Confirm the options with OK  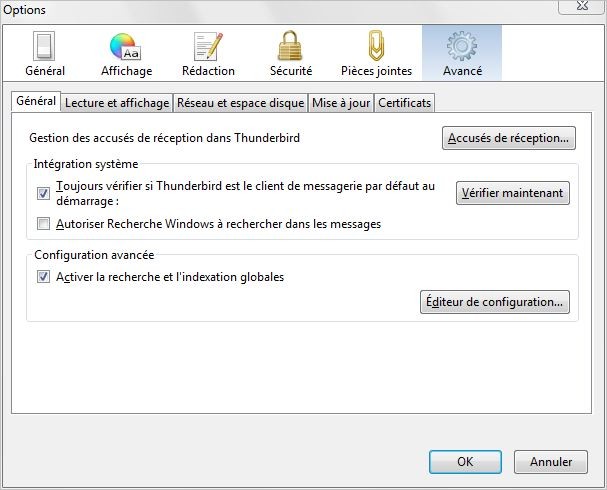(x=465, y=462)
